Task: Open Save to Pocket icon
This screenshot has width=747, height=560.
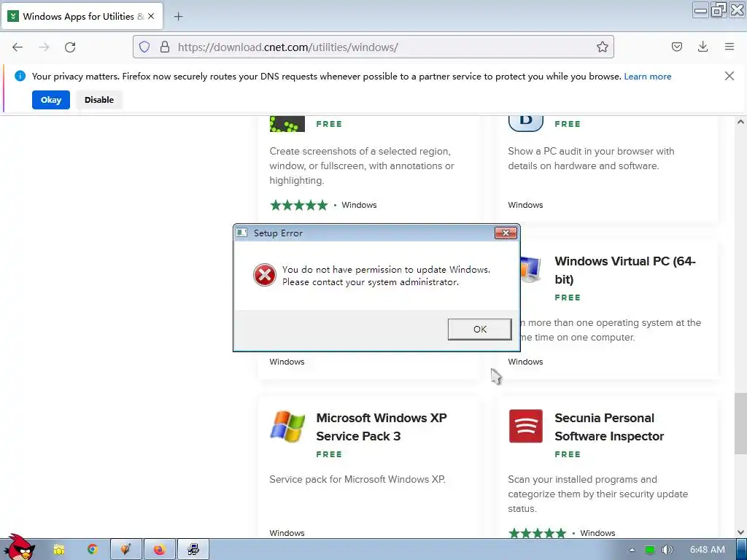Action: pyautogui.click(x=676, y=47)
